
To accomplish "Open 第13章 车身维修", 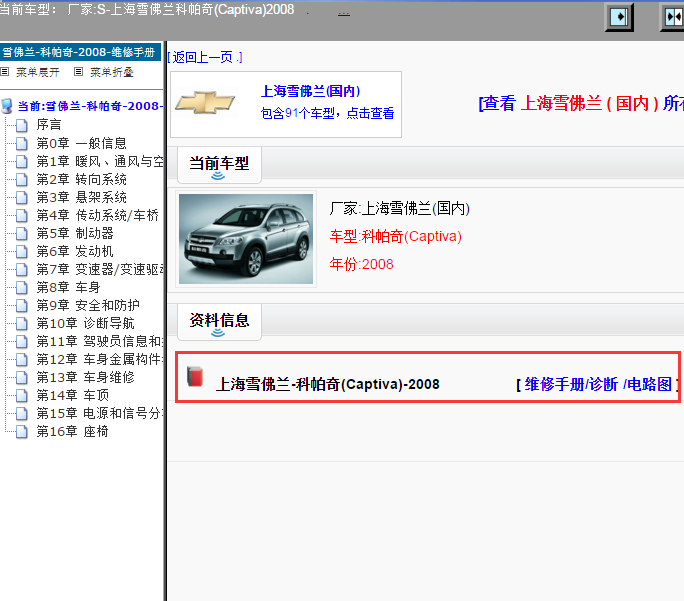I will pos(85,377).
